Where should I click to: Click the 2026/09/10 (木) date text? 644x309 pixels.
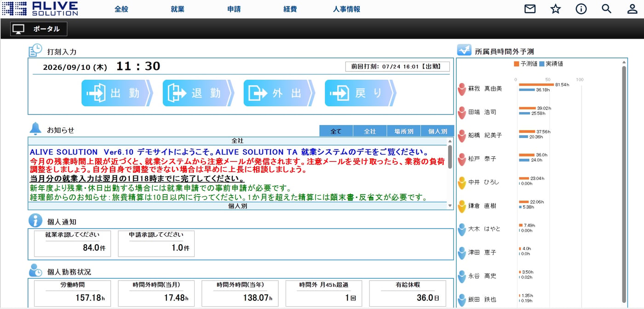[75, 67]
